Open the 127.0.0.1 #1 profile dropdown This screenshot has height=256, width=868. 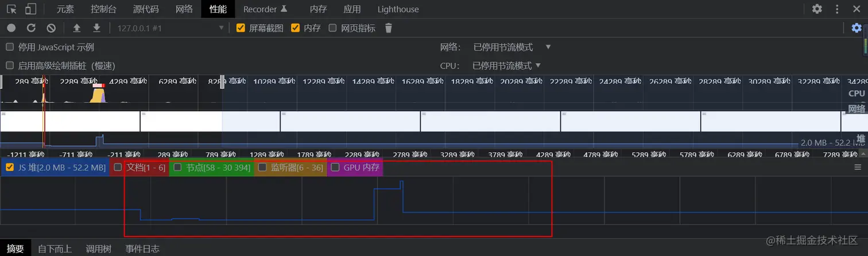click(170, 28)
